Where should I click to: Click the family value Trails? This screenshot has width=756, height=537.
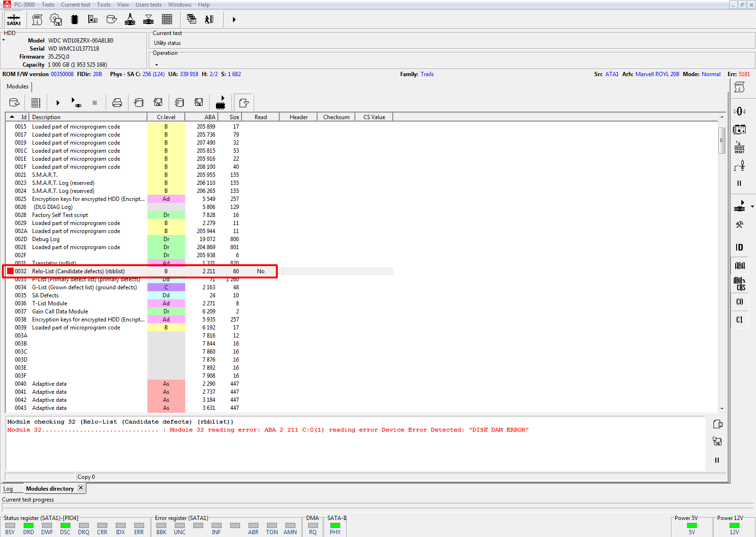point(427,74)
